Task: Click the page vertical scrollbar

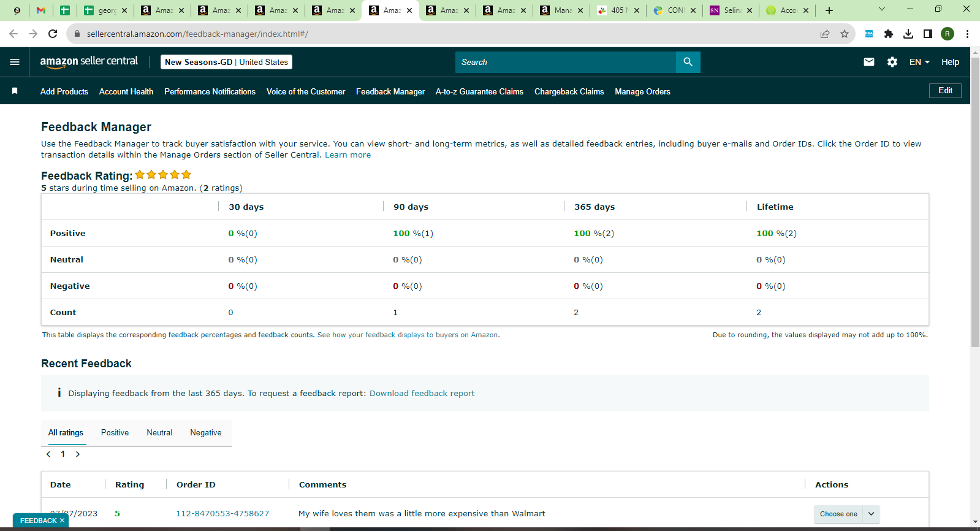Action: click(x=975, y=202)
